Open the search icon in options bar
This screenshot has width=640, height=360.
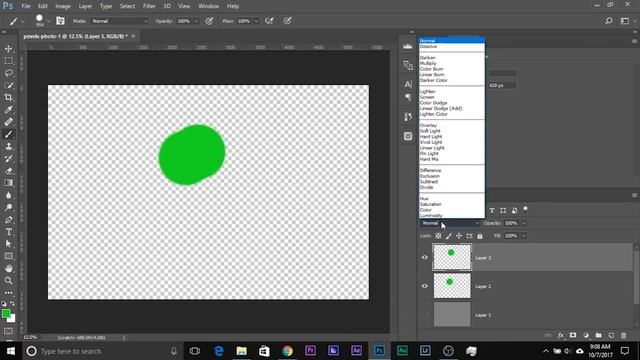609,21
